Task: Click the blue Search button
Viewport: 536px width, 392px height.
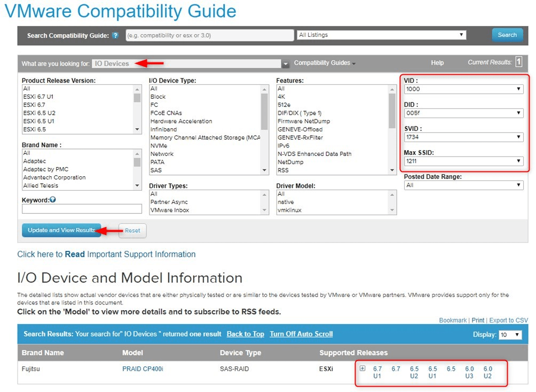Action: click(507, 35)
